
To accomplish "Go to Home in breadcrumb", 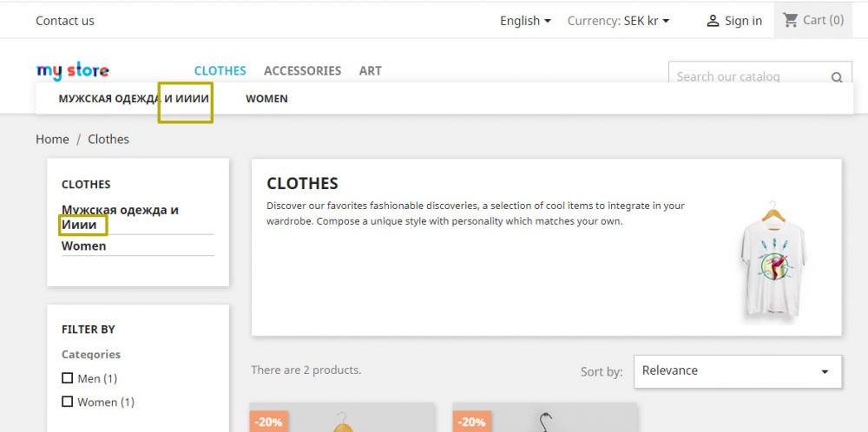I will [x=53, y=140].
